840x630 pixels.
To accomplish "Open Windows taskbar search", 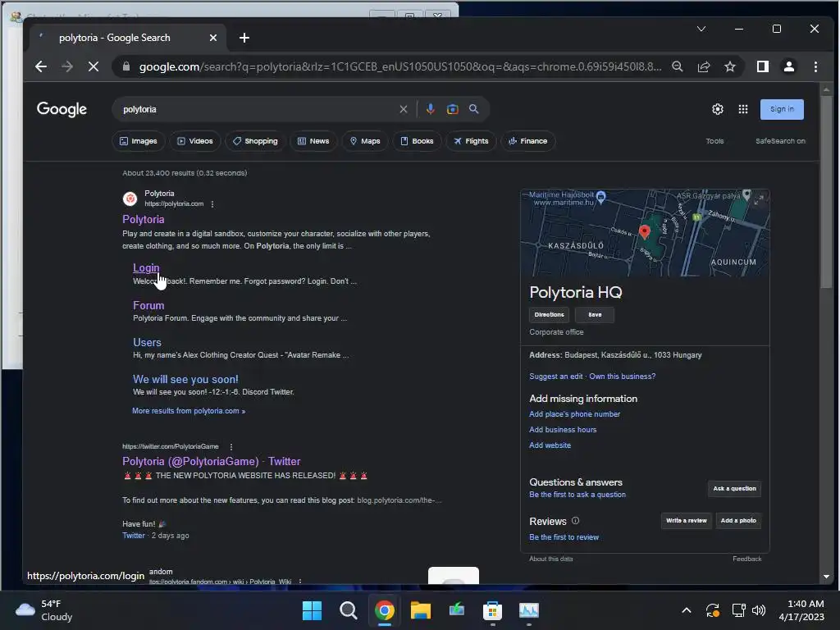I will point(348,610).
